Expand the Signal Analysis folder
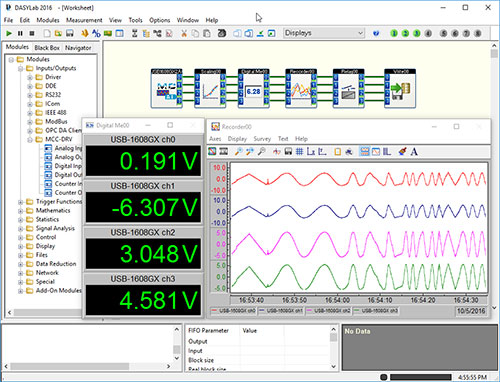500x382 pixels. [x=21, y=228]
